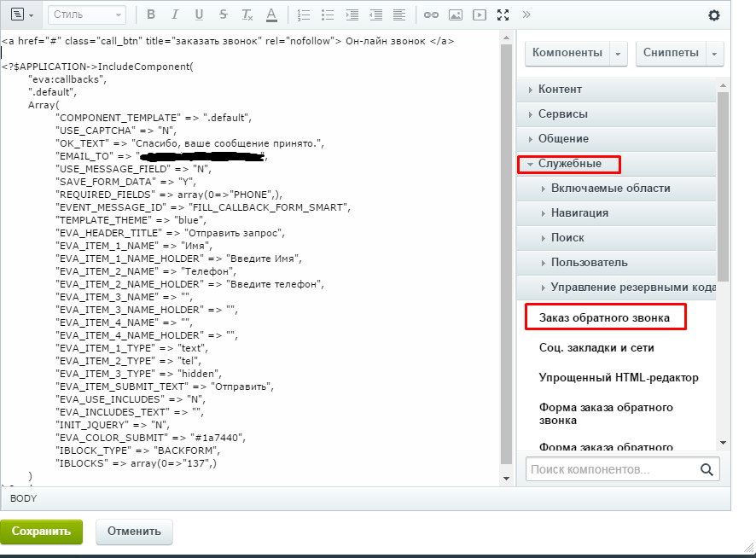Image resolution: width=756 pixels, height=558 pixels.
Task: Open editor settings gear
Action: click(x=714, y=15)
